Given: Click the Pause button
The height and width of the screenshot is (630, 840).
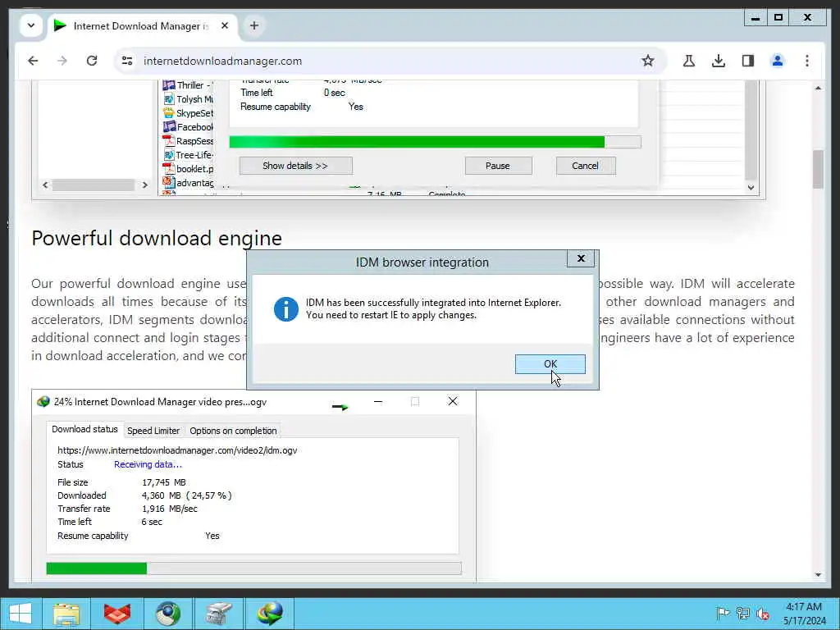Looking at the screenshot, I should tap(498, 166).
